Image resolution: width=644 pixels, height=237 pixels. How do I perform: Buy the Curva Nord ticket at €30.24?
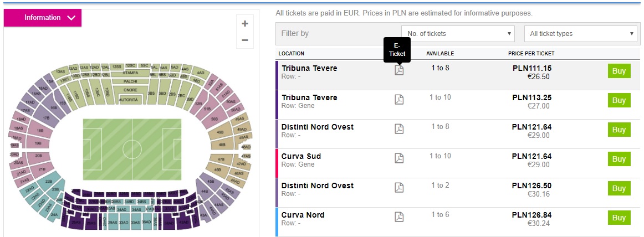[619, 218]
